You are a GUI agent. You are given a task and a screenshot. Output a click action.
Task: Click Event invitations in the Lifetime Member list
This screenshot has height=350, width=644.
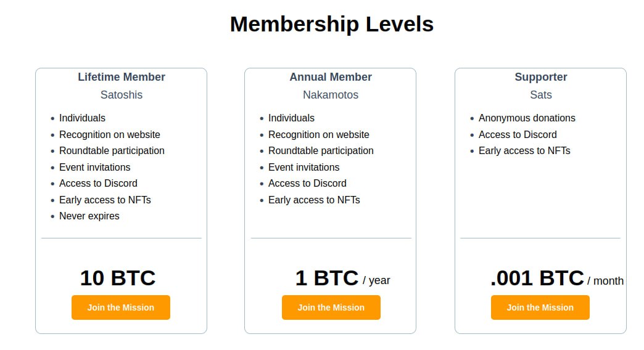[x=95, y=168]
